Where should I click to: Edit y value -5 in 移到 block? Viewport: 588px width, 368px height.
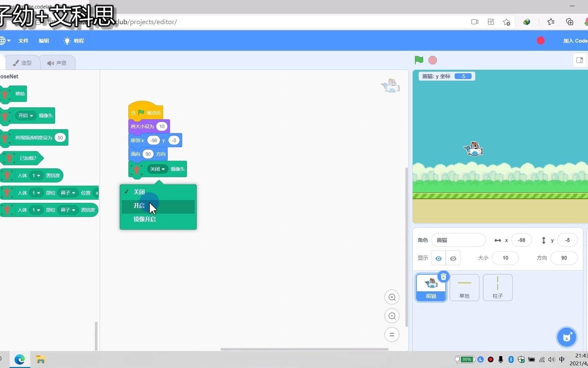point(174,140)
